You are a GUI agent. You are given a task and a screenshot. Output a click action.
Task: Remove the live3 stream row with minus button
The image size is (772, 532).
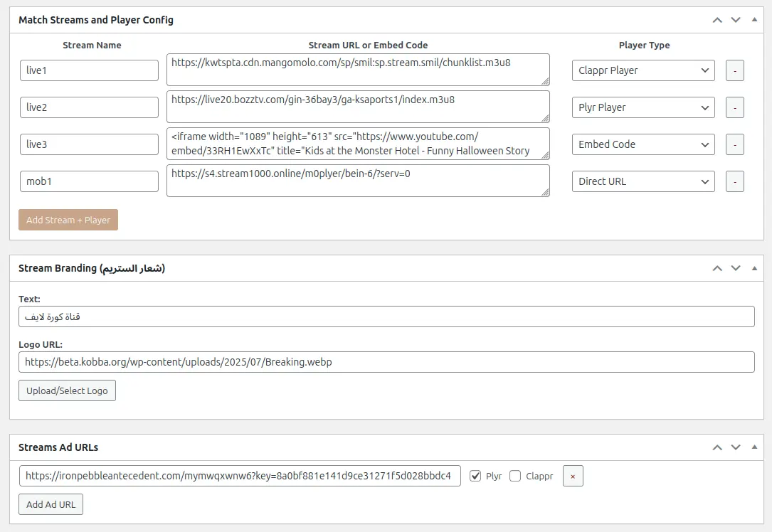pos(734,144)
